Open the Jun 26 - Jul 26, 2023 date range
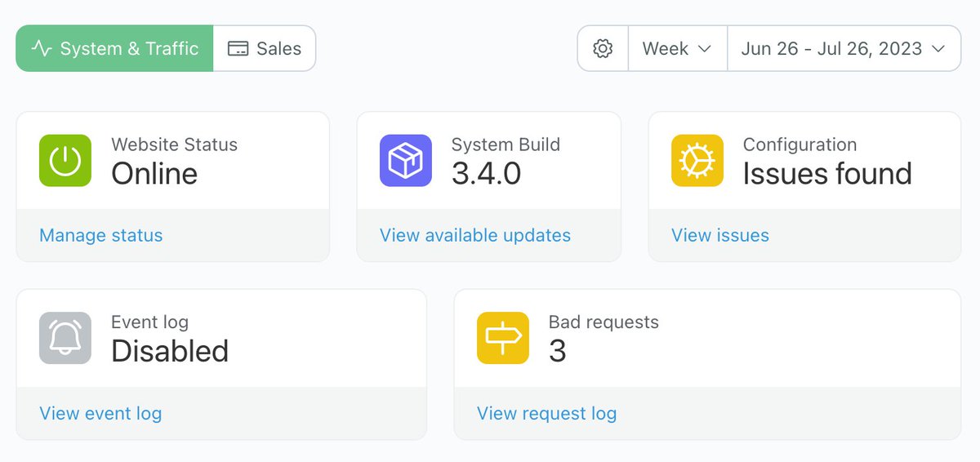Screen dimensions: 980x462 click(844, 48)
